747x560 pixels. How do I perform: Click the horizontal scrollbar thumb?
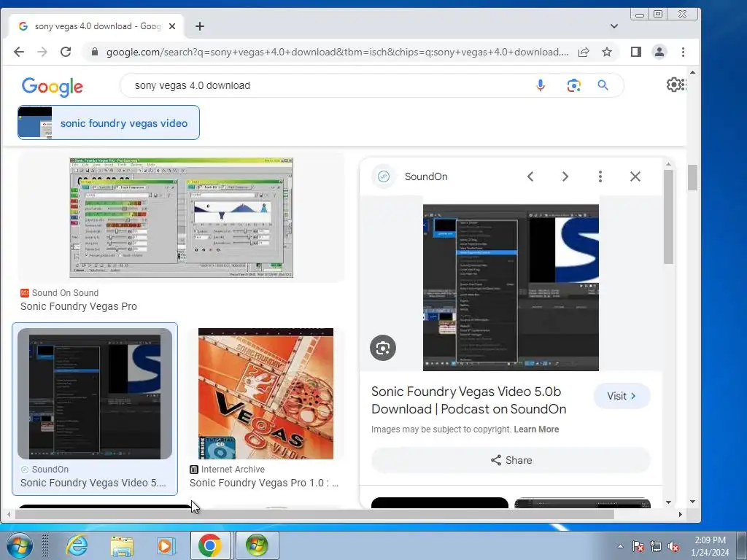pyautogui.click(x=314, y=514)
